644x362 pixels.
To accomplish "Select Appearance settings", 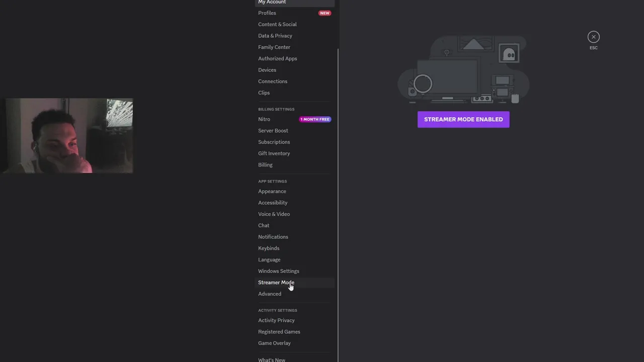I will point(294,191).
